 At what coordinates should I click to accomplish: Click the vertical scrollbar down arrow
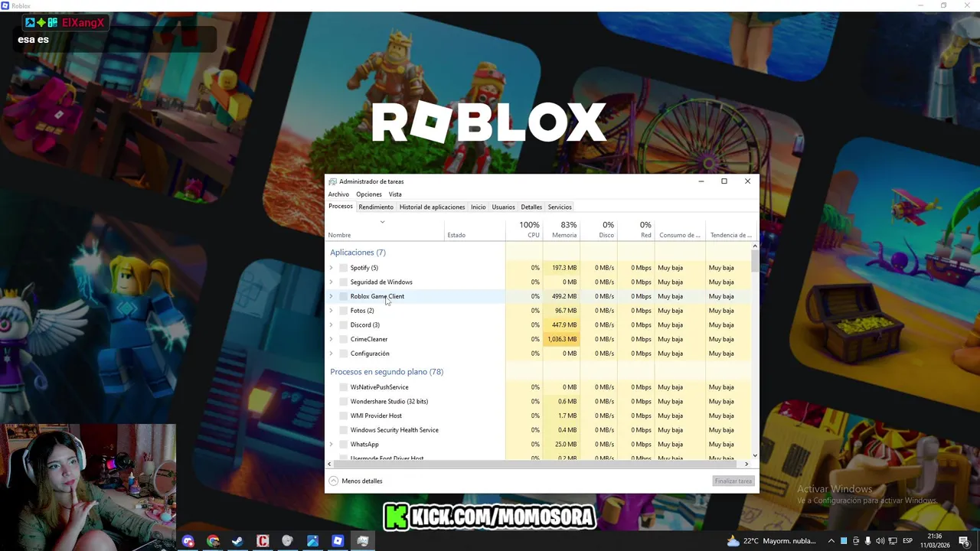(x=755, y=455)
